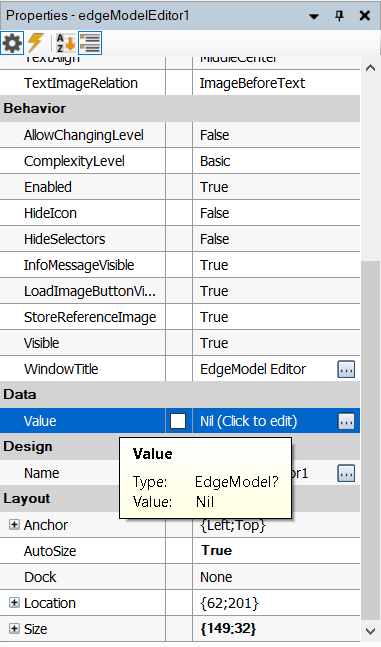
Task: Sort properties alphabetically with A-Z icon
Action: pyautogui.click(x=66, y=43)
